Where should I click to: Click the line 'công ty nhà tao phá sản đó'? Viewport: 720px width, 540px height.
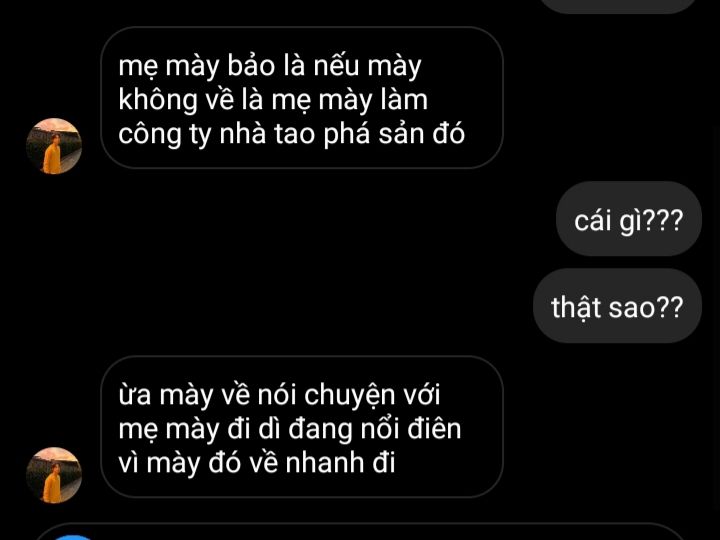point(292,134)
